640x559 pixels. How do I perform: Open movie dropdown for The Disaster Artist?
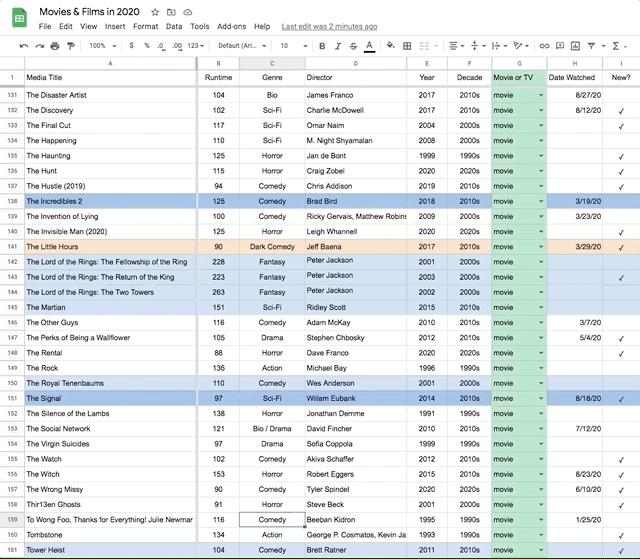pos(541,95)
